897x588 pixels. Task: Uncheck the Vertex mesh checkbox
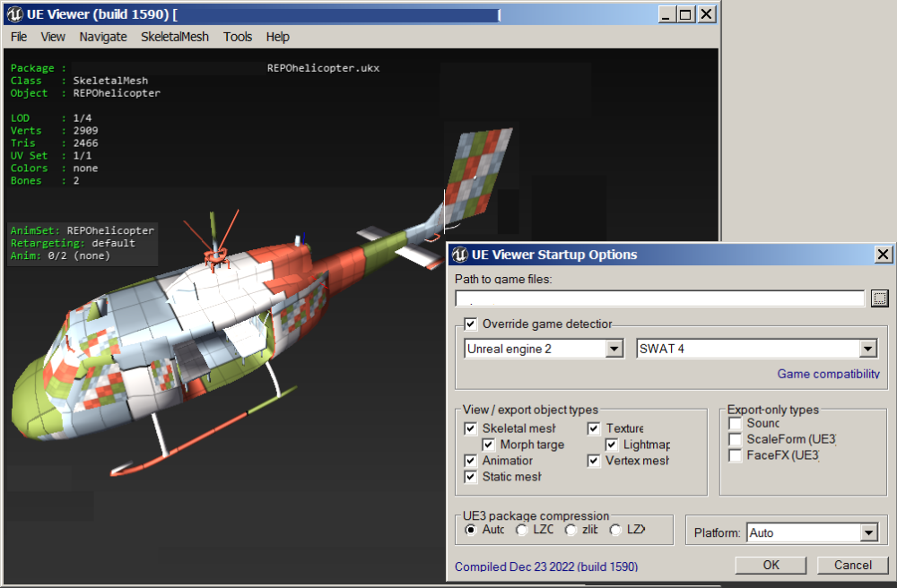594,460
